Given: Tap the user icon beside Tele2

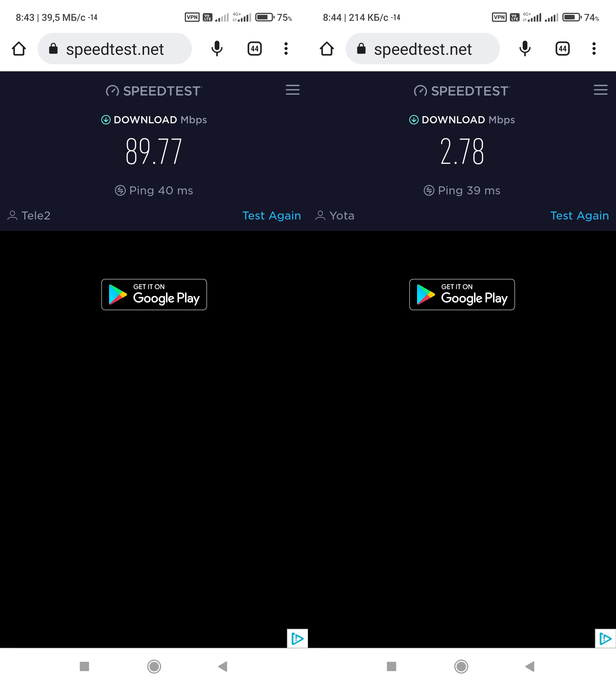Looking at the screenshot, I should 13,215.
